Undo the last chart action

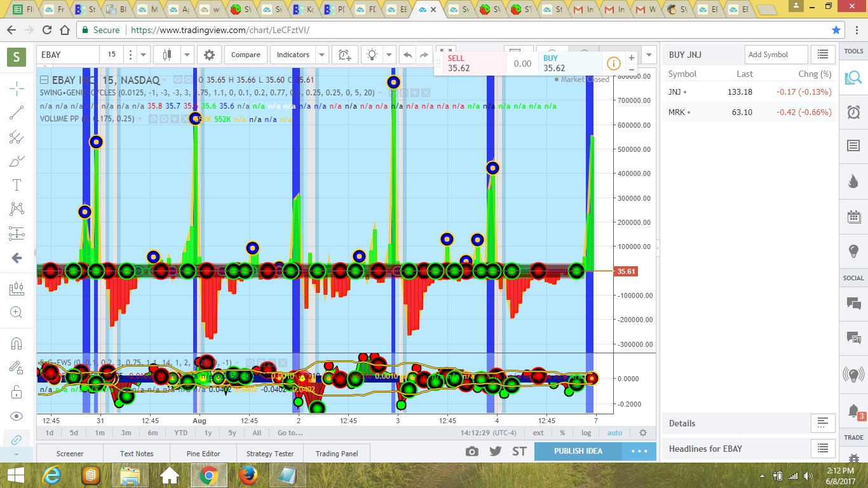408,55
